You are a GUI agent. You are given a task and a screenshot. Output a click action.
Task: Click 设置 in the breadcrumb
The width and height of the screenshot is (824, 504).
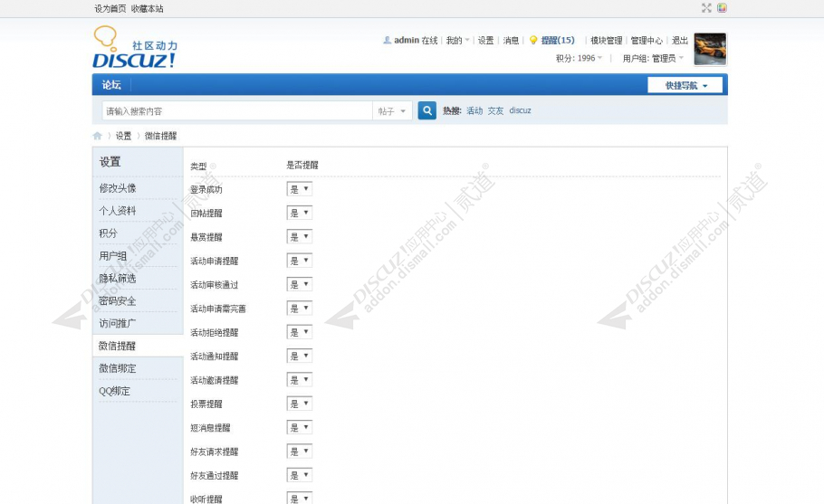pyautogui.click(x=123, y=136)
